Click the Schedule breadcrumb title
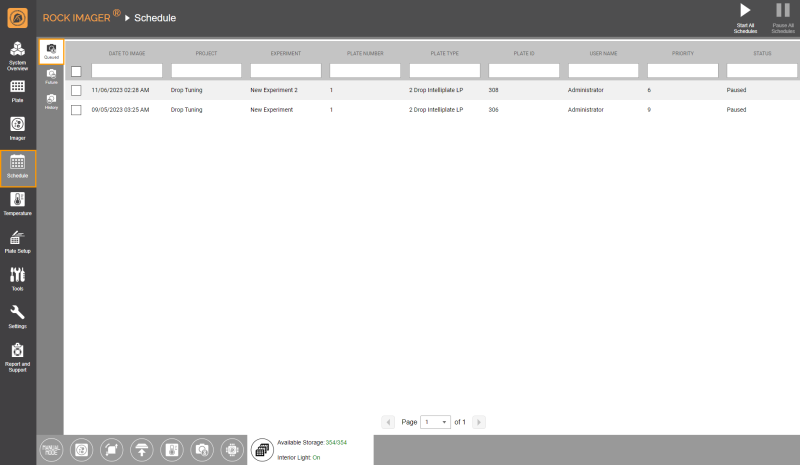Screen dimensions: 800x465 click(155, 18)
